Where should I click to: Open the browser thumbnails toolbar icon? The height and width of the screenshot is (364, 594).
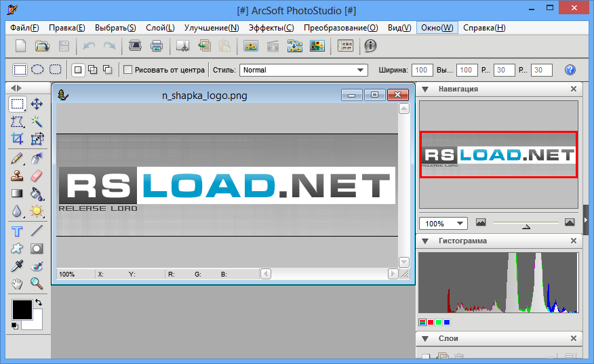pyautogui.click(x=346, y=46)
